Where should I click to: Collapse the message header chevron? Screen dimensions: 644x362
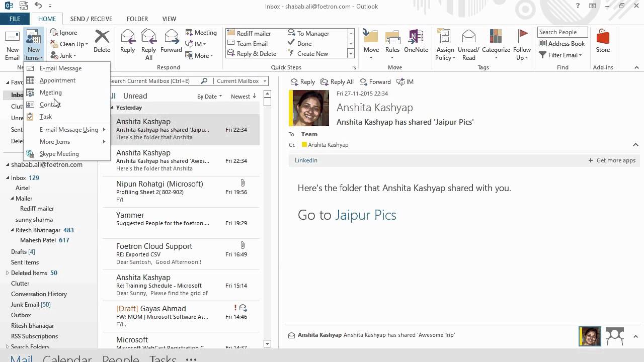pyautogui.click(x=635, y=145)
